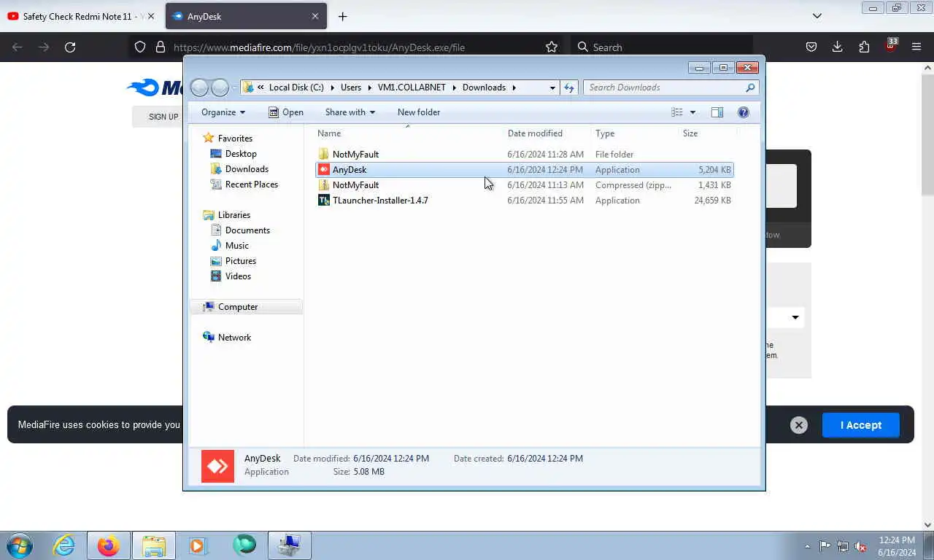Open the Share with dropdown menu
934x560 pixels.
(350, 112)
